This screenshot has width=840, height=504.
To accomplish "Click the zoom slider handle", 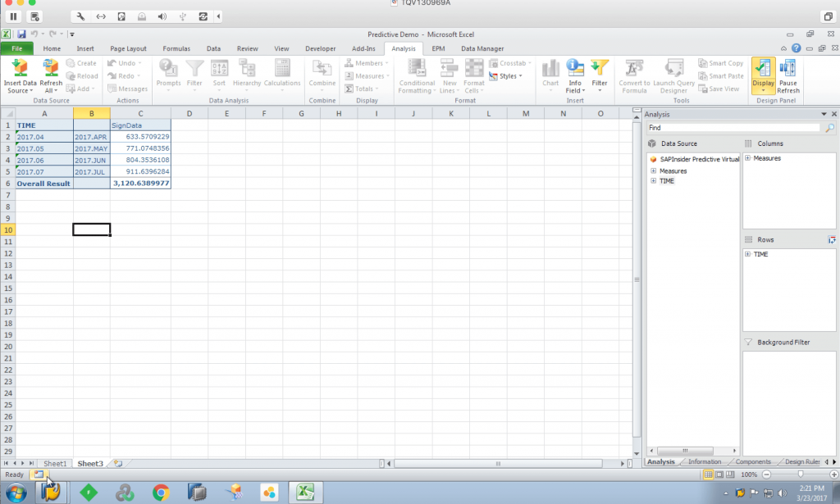I will point(801,474).
